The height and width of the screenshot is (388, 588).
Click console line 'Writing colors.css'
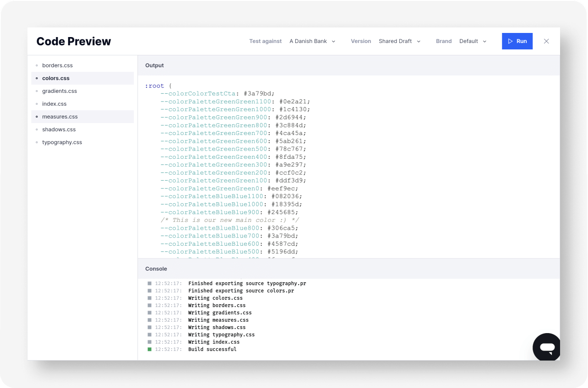click(215, 298)
